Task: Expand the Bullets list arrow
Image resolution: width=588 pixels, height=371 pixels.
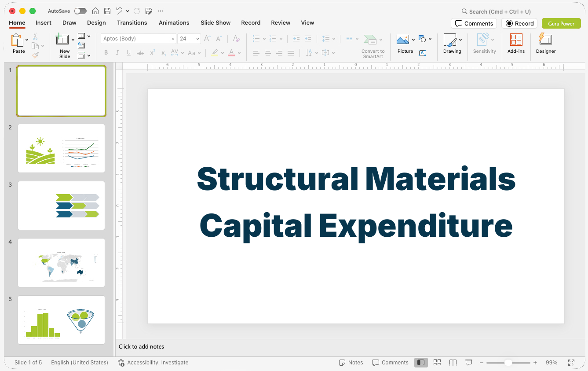Action: 264,39
